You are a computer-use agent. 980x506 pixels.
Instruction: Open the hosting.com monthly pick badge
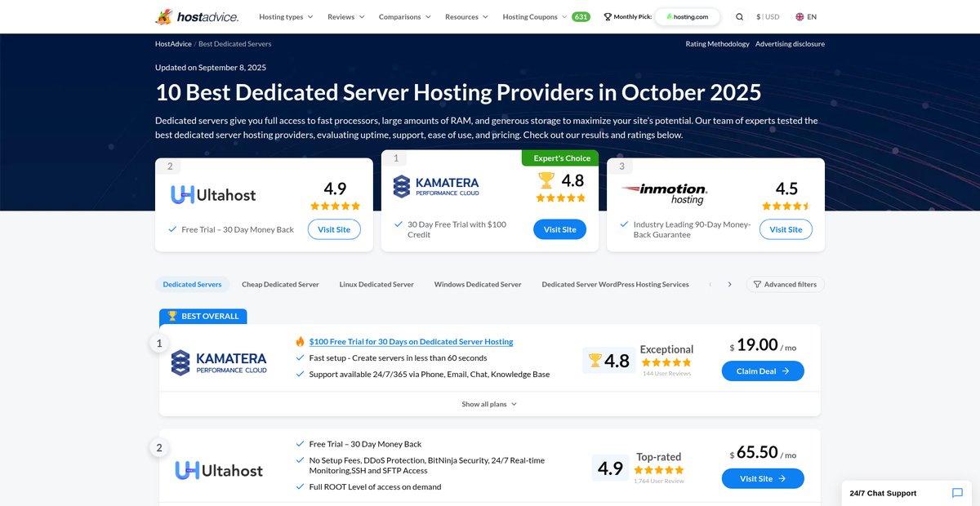[x=687, y=16]
